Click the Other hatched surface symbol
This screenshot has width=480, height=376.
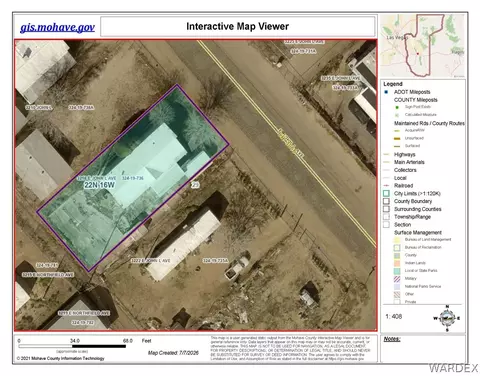tap(397, 294)
